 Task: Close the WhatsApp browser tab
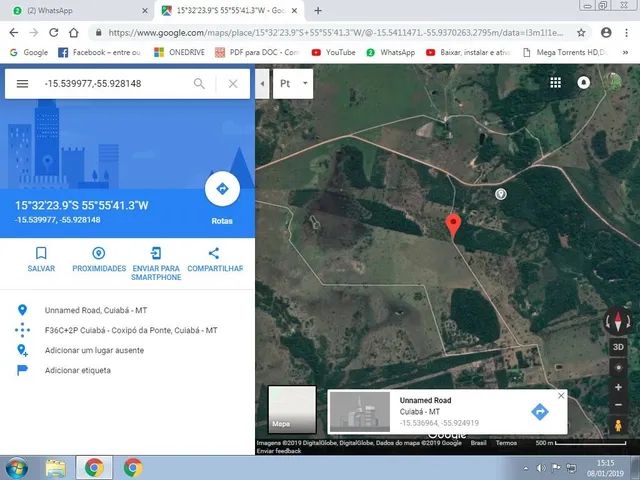[144, 11]
